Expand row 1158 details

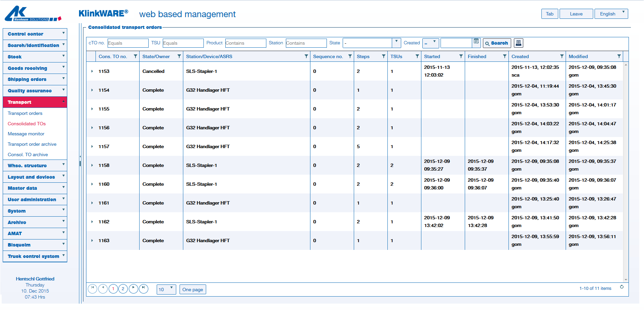[x=92, y=165]
